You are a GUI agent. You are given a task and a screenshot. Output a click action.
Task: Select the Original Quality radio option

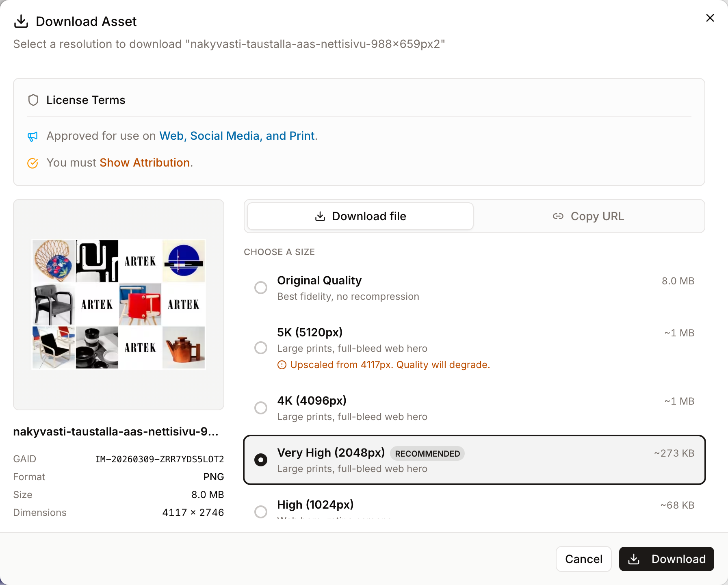click(261, 288)
